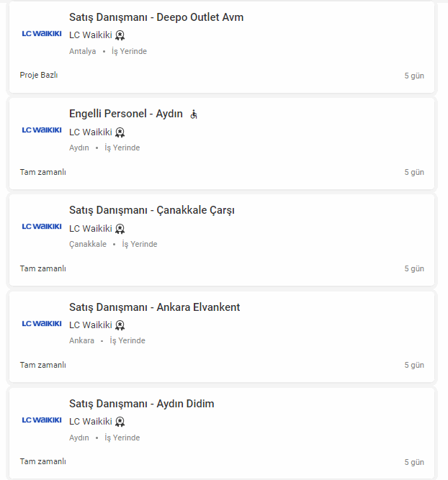Click verified badge icon in Deepo Outlet listing
Viewport: 448px width, 480px height.
click(120, 35)
